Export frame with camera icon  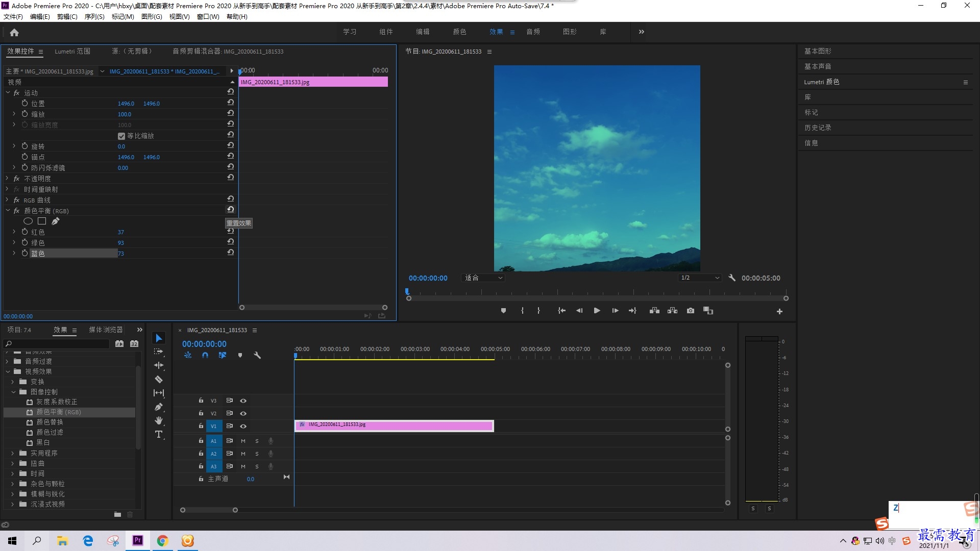691,311
